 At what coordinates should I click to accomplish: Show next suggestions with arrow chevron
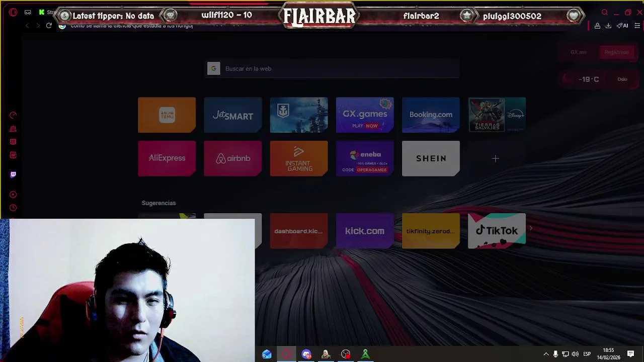click(x=531, y=228)
